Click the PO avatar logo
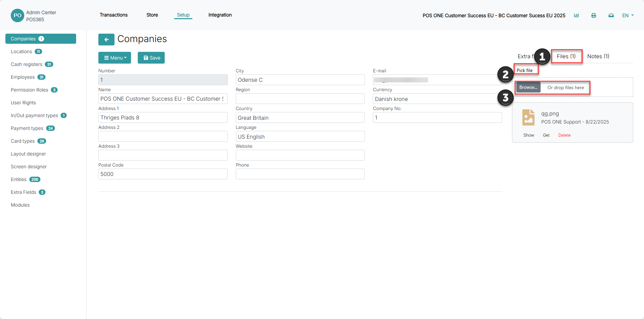This screenshot has height=319, width=644. pyautogui.click(x=18, y=15)
